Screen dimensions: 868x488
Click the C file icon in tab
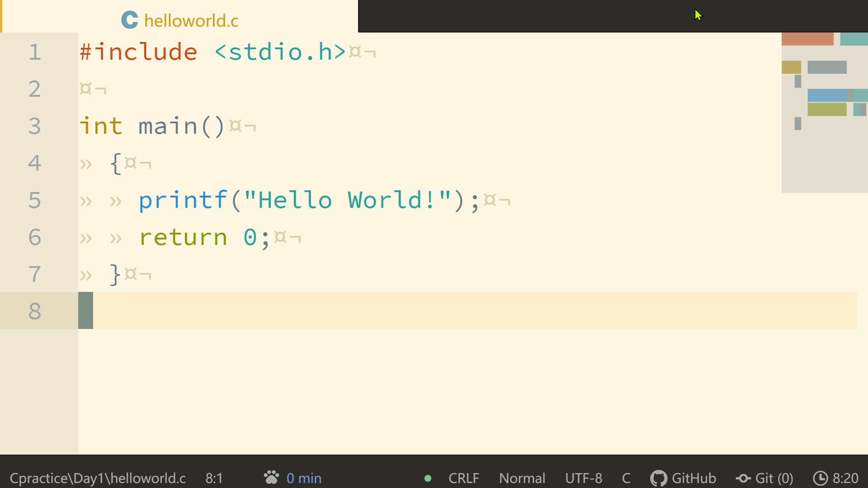point(130,20)
